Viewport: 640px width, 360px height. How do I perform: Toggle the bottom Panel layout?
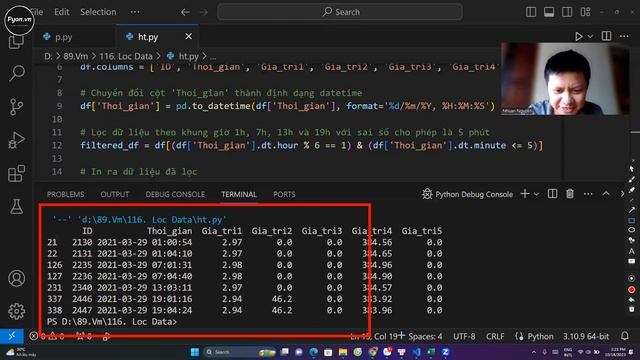pos(549,12)
